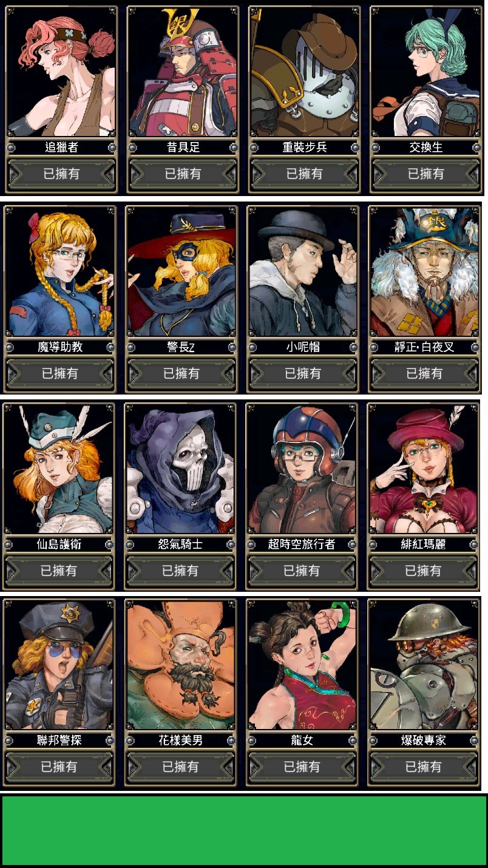Viewport: 488px width, 868px height.
Task: Choose the 聯邦警探 police portrait
Action: pos(59,665)
